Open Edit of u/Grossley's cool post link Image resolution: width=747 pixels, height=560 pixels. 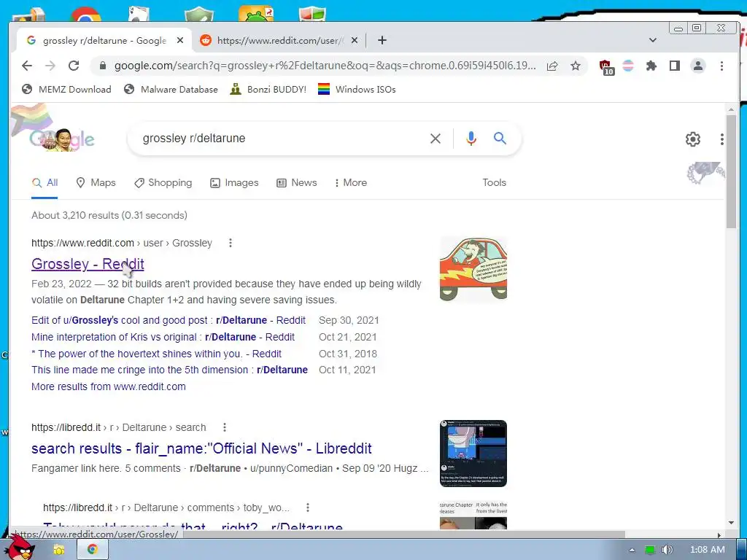pyautogui.click(x=169, y=321)
